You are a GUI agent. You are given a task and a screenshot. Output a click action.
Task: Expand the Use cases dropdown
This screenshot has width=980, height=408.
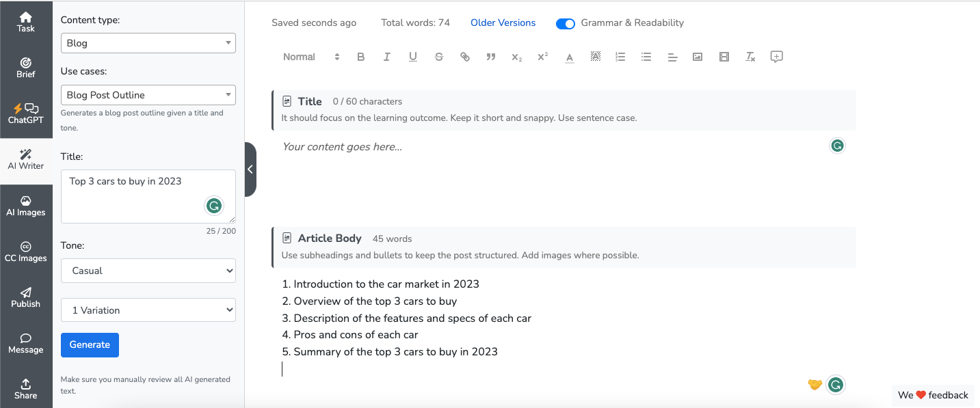(148, 95)
